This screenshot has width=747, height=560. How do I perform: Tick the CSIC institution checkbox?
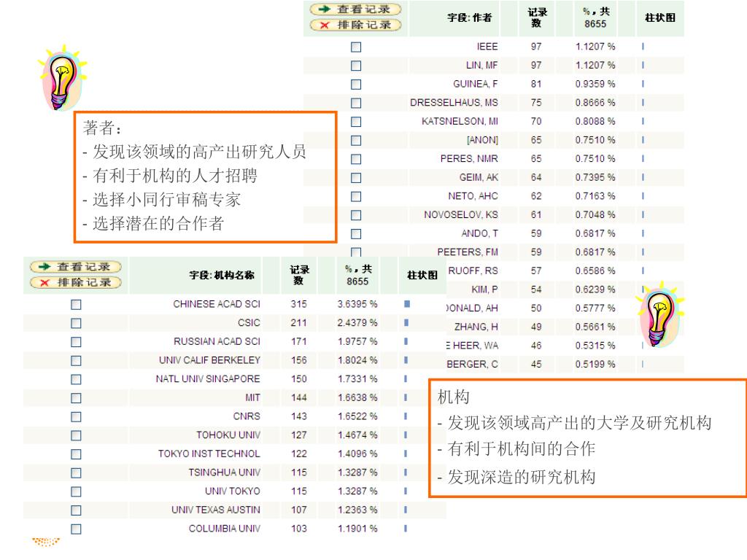(x=76, y=323)
